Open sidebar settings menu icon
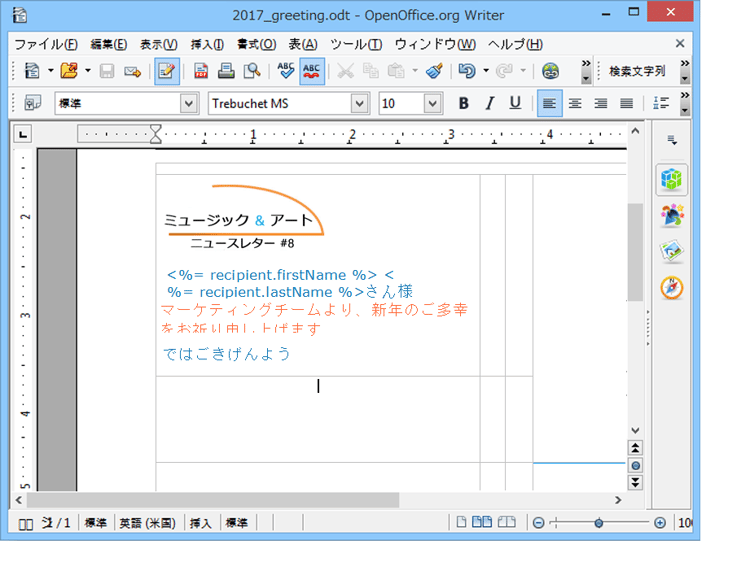This screenshot has height=562, width=750. (673, 140)
